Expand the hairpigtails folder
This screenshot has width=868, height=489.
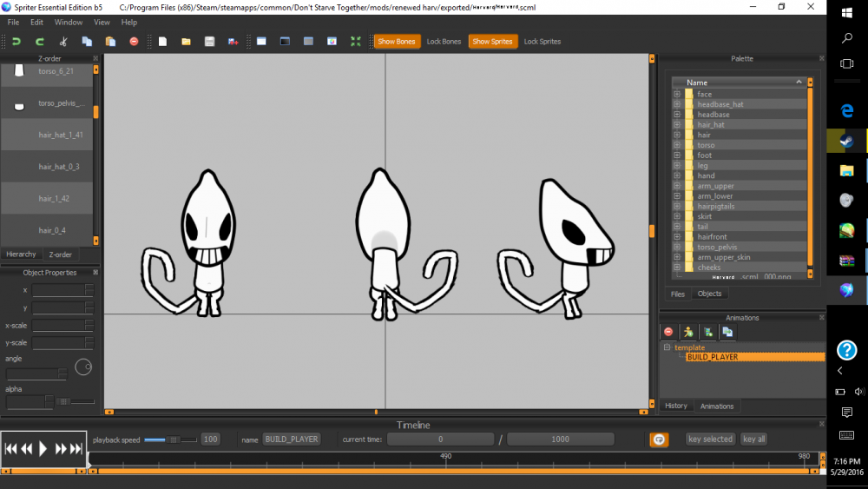(677, 206)
